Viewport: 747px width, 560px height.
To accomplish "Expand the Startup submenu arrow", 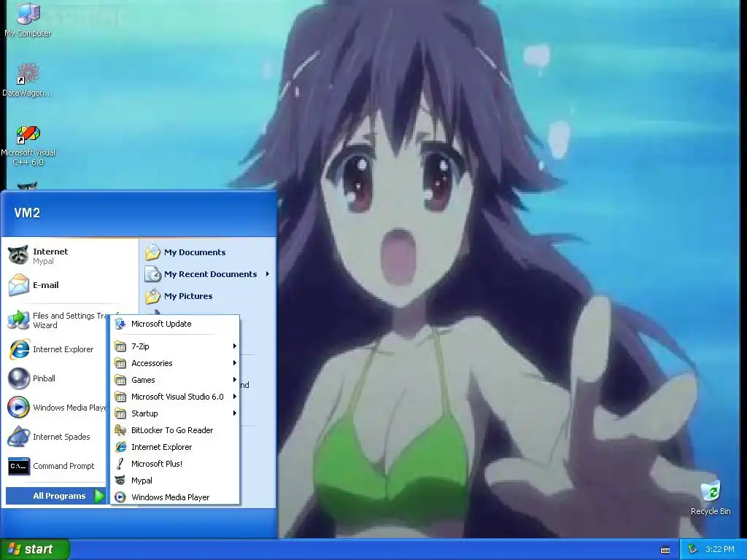I will coord(234,413).
